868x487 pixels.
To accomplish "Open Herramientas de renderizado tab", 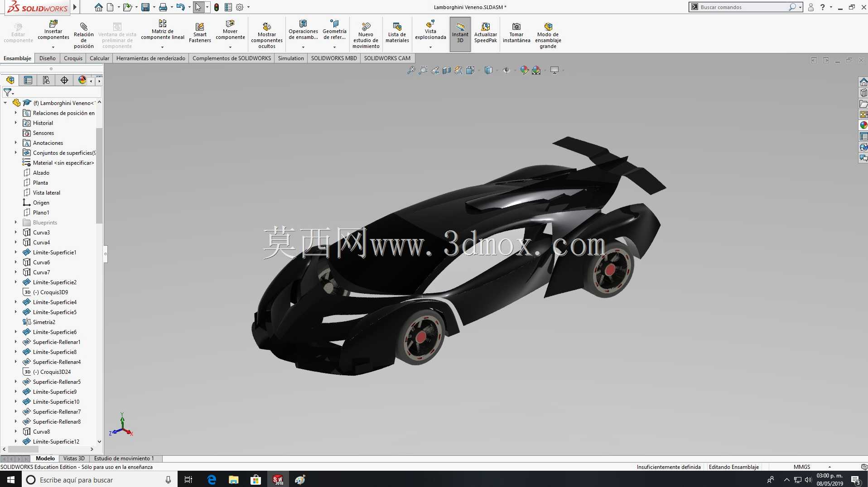I will tap(151, 58).
